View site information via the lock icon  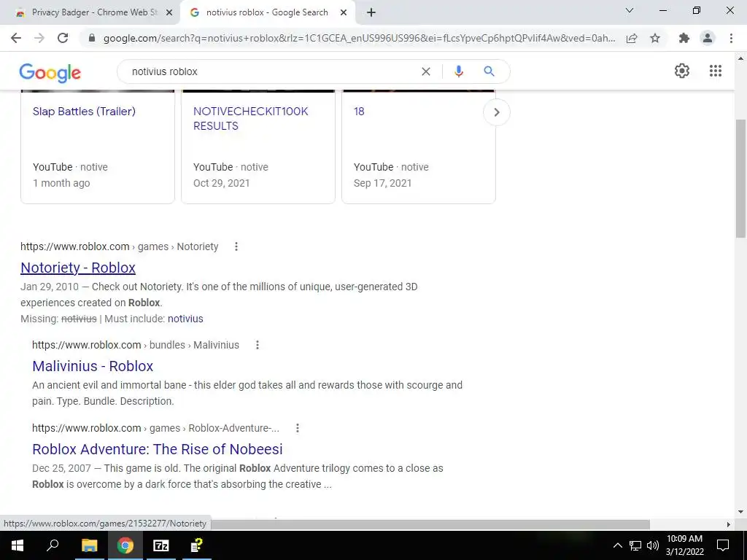coord(93,38)
